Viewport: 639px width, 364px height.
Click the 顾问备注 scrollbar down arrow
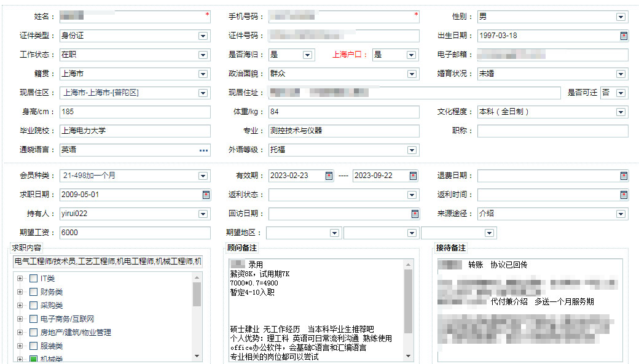tap(409, 356)
